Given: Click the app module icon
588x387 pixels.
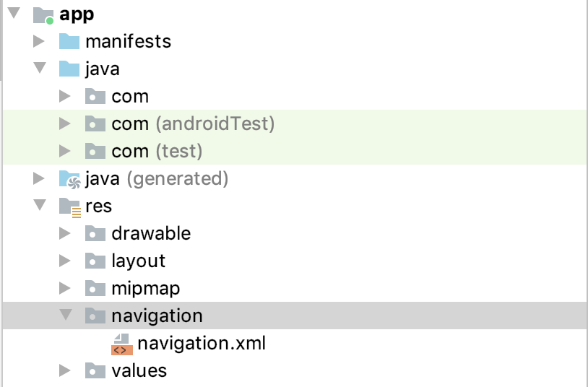Looking at the screenshot, I should [x=44, y=14].
